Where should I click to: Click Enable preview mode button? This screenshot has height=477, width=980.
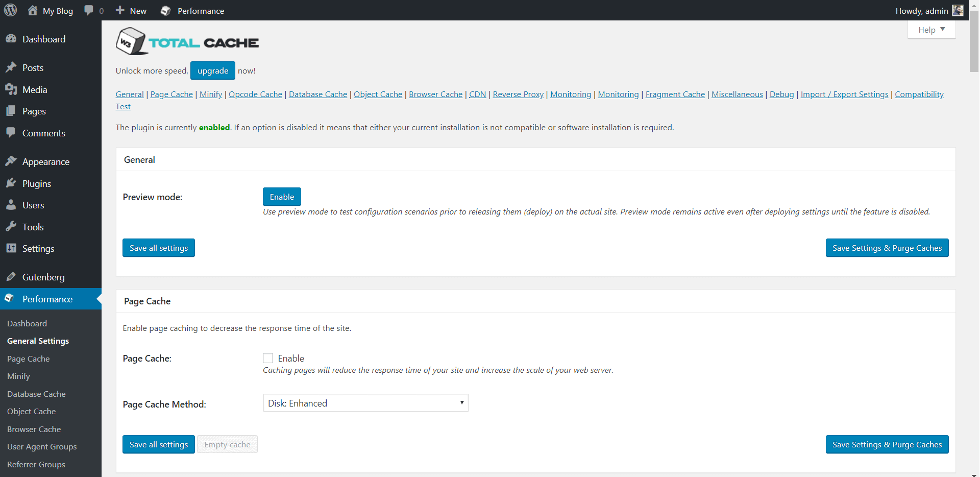[282, 197]
